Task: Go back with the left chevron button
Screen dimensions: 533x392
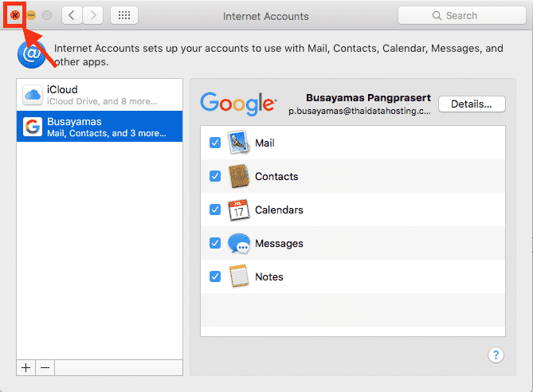Action: (x=72, y=15)
